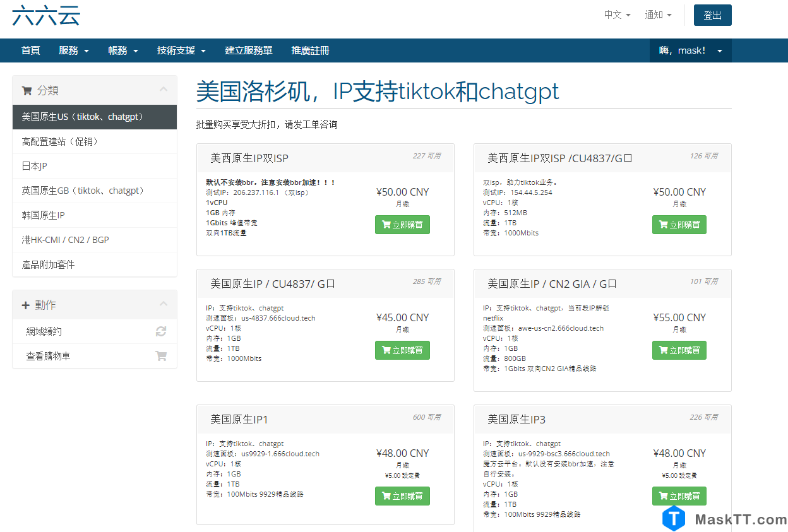
Task: Go to 首頁 home page
Action: click(30, 50)
